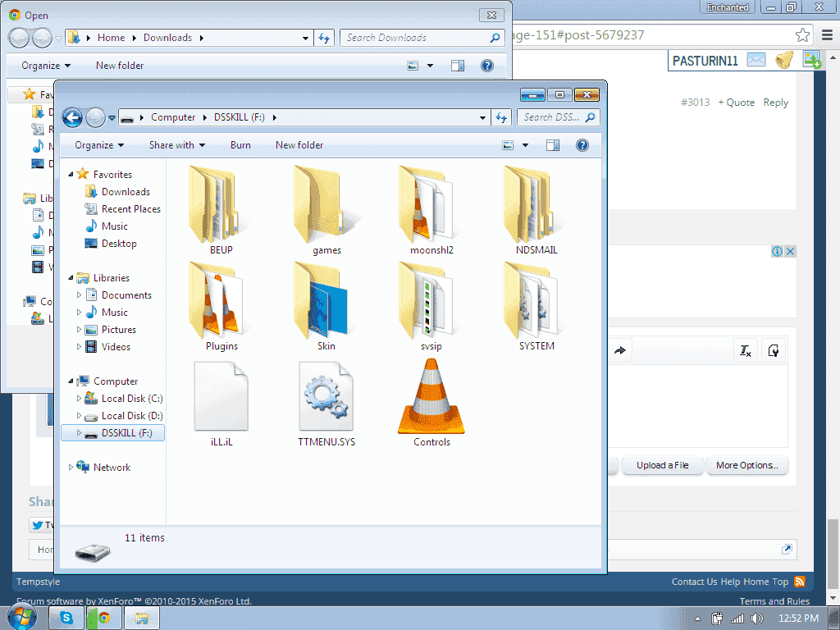Open Organize menu in DSSKILL window
The height and width of the screenshot is (630, 840).
(99, 145)
